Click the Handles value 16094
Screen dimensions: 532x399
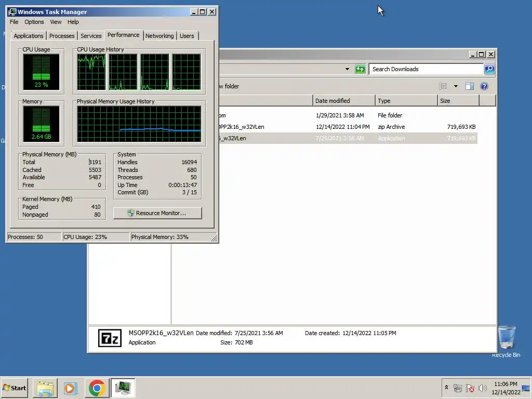pos(189,162)
